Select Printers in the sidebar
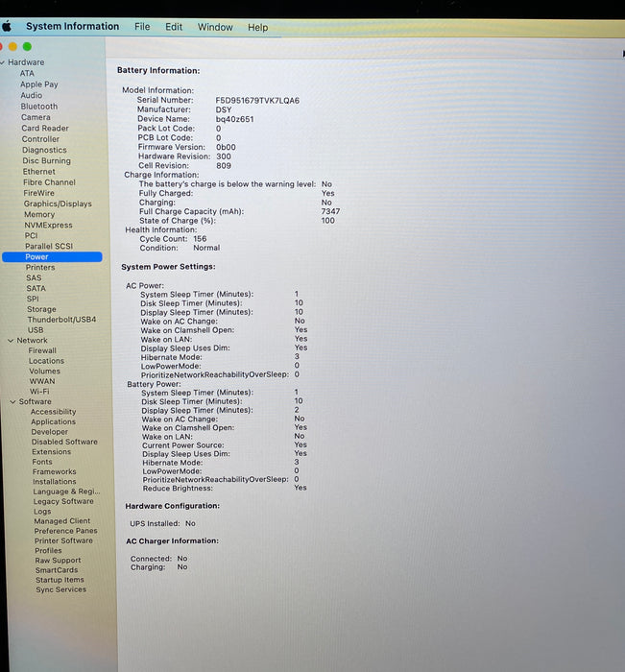 coord(40,268)
